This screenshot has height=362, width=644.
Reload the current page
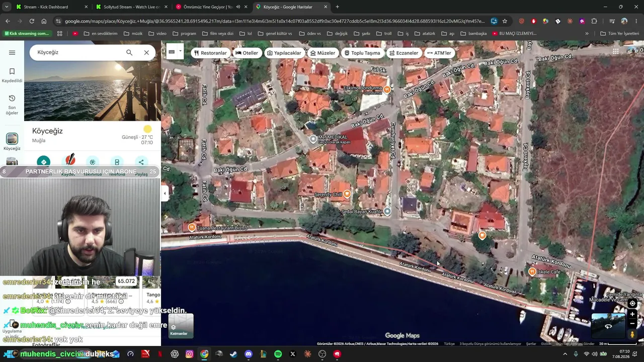tap(32, 21)
